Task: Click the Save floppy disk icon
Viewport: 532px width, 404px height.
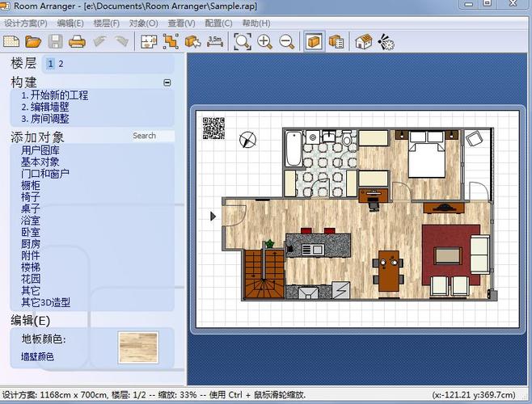Action: (55, 42)
